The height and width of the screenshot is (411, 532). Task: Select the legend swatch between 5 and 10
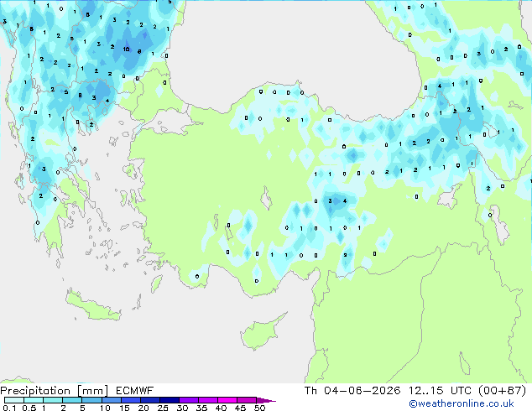click(x=91, y=400)
